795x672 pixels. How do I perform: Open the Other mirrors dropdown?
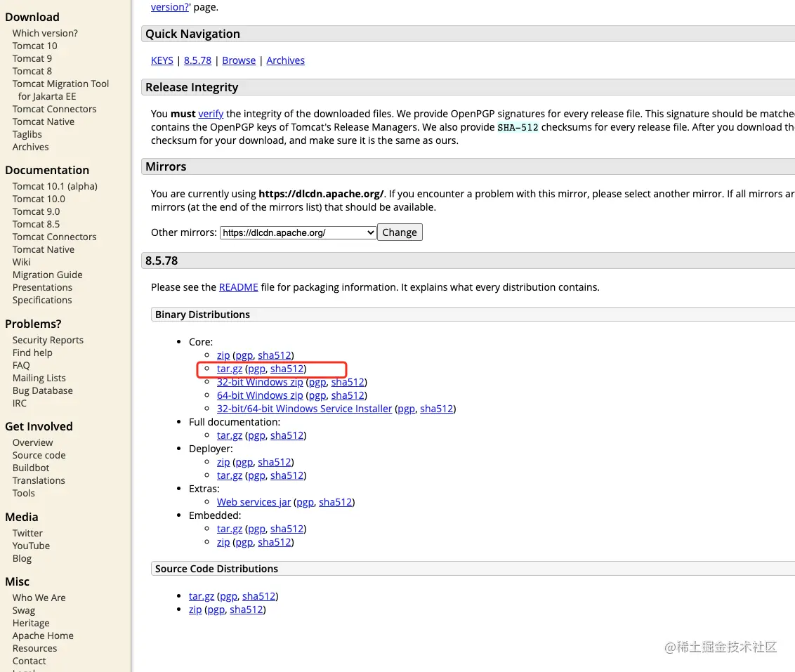coord(298,232)
